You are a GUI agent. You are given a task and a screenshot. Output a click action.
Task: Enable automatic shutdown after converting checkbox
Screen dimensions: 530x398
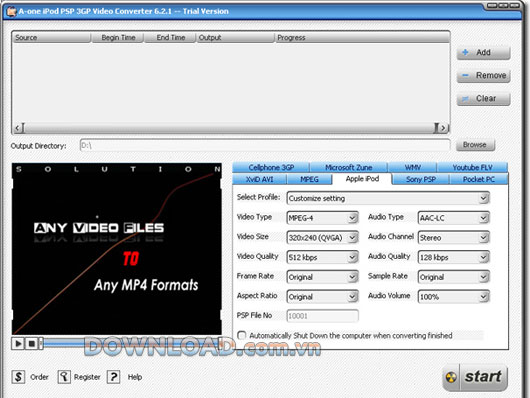tap(242, 335)
